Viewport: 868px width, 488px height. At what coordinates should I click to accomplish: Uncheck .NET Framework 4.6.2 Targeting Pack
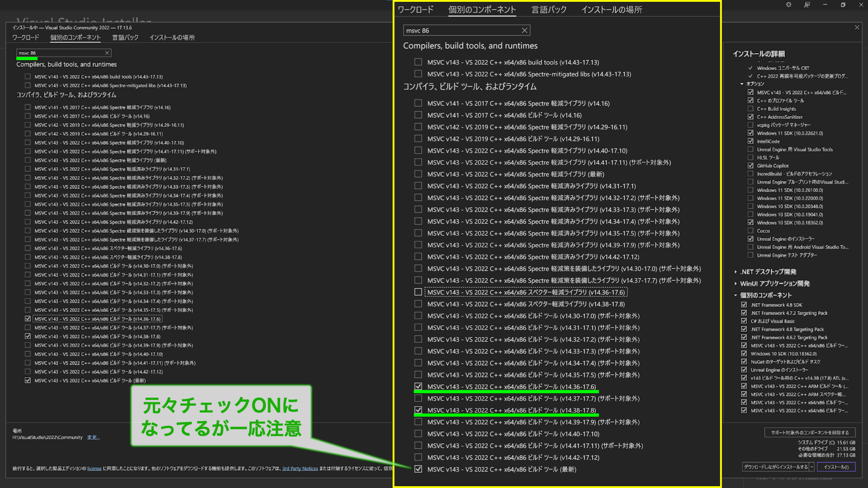point(744,337)
